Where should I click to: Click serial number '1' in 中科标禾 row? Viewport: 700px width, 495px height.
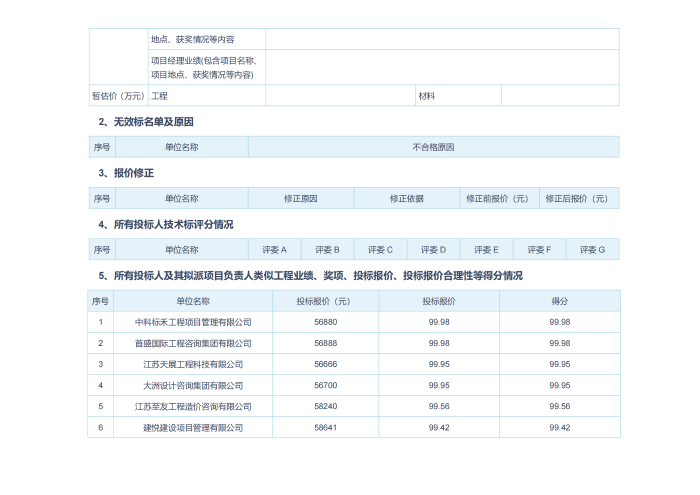click(x=100, y=322)
